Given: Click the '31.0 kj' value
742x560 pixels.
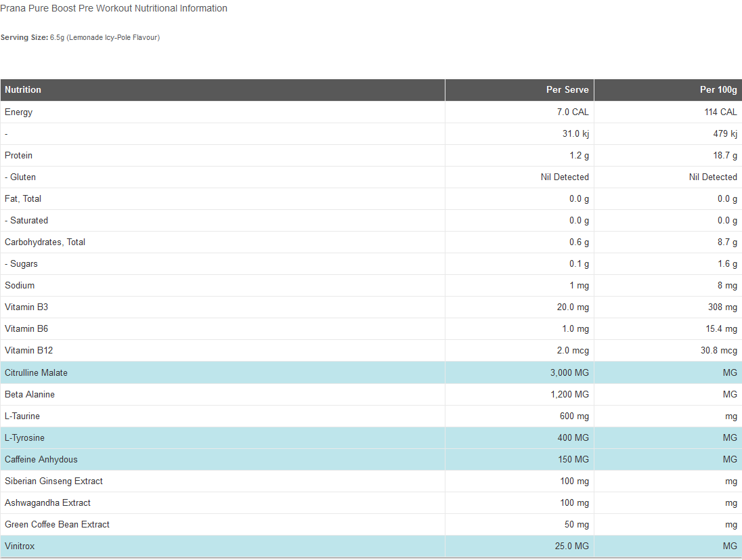Looking at the screenshot, I should coord(575,134).
